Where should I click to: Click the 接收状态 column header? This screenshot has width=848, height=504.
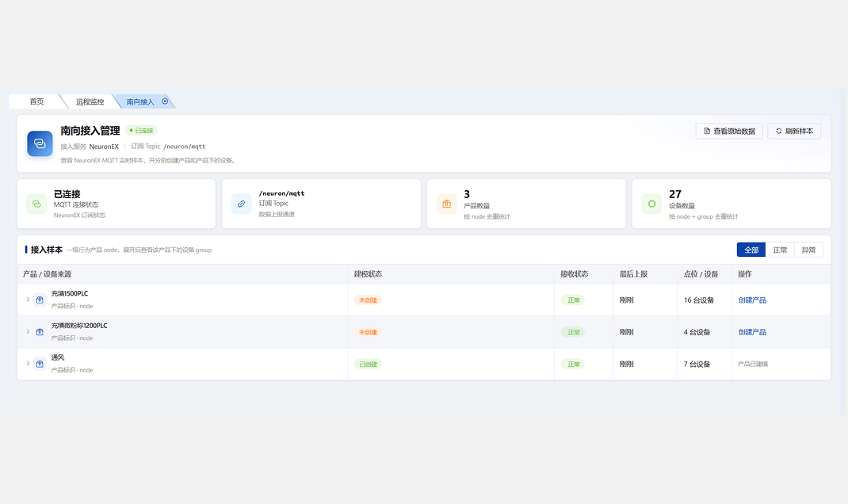click(x=575, y=274)
